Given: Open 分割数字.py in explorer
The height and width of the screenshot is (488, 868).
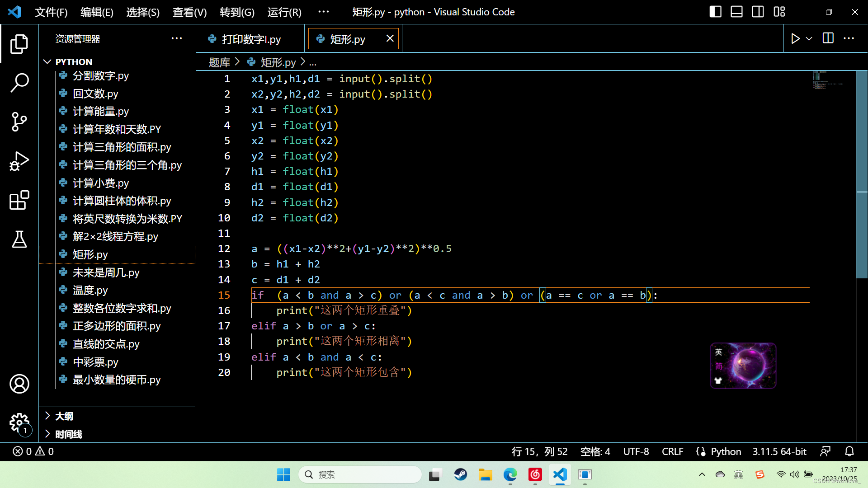Looking at the screenshot, I should coord(100,75).
